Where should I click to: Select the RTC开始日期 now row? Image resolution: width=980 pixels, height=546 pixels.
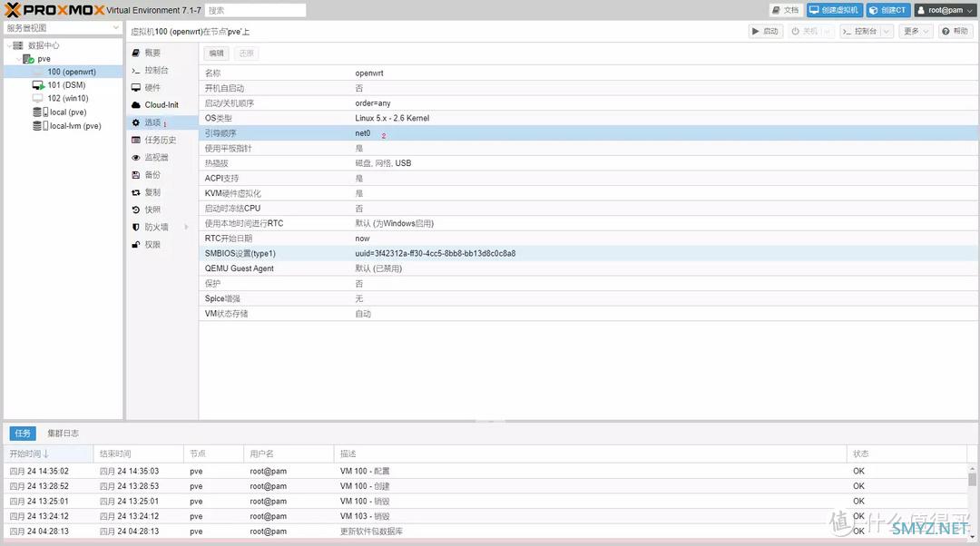[589, 238]
